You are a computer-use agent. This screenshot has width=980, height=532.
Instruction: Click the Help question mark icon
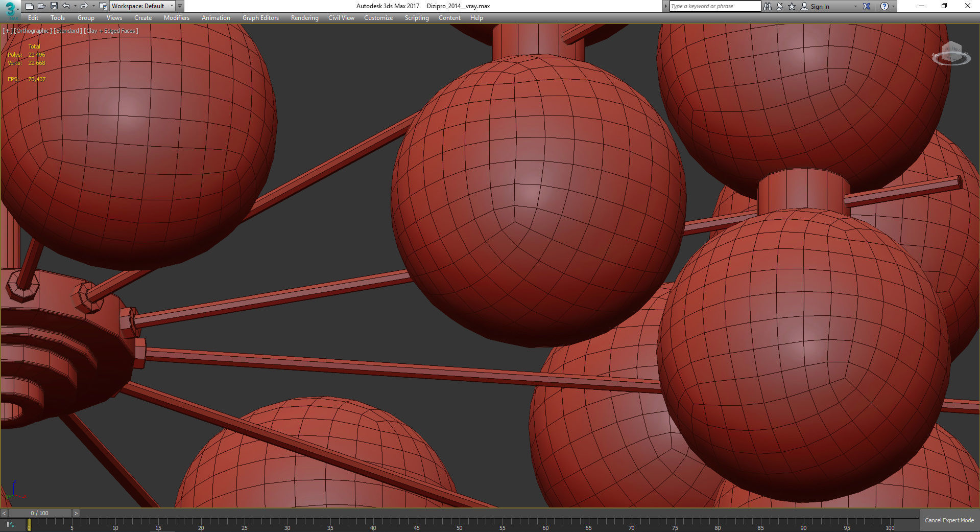pyautogui.click(x=885, y=6)
